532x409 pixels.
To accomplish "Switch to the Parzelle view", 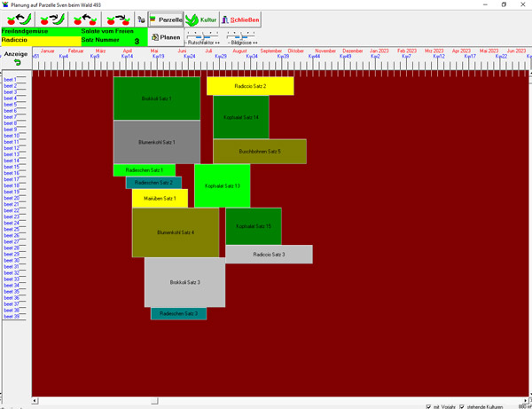I will coord(165,20).
